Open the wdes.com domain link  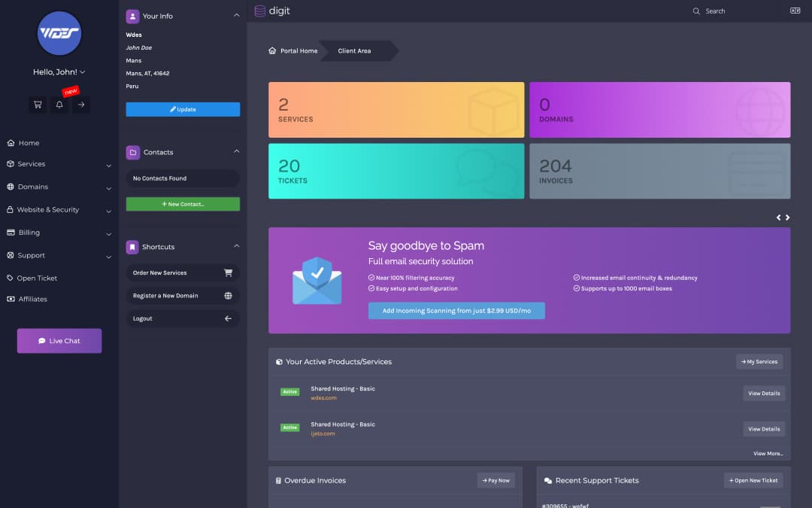[x=323, y=398]
